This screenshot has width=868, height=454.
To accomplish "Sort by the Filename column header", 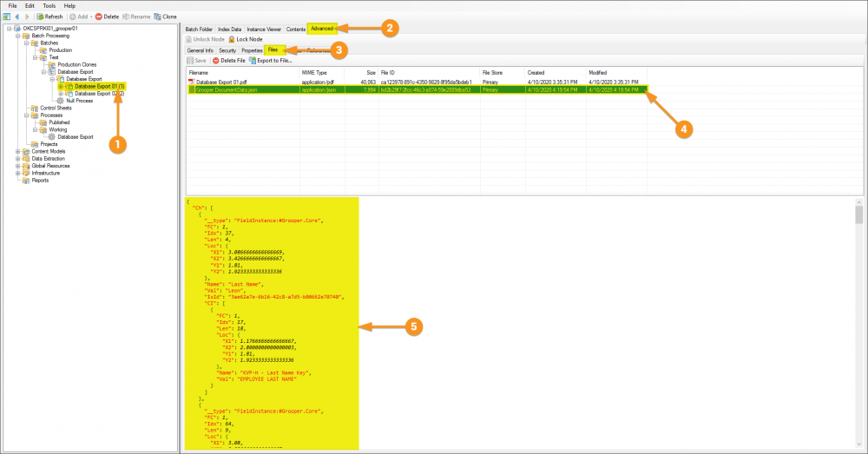I will coord(243,73).
